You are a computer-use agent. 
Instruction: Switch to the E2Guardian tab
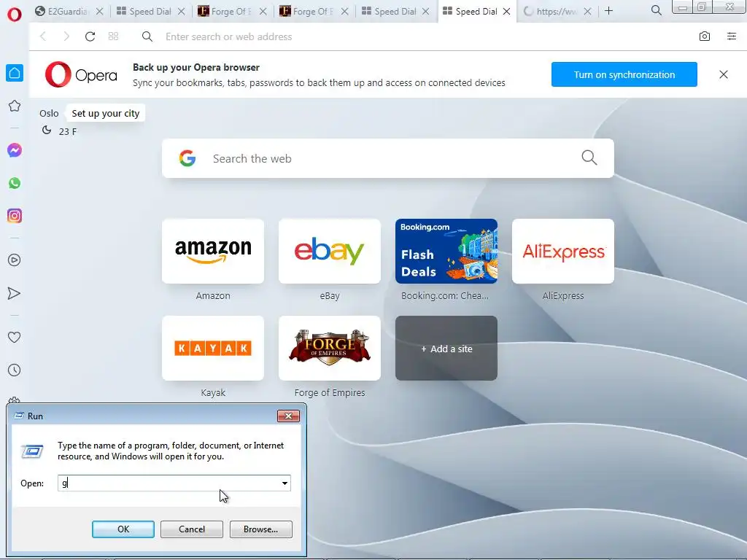[x=63, y=12]
